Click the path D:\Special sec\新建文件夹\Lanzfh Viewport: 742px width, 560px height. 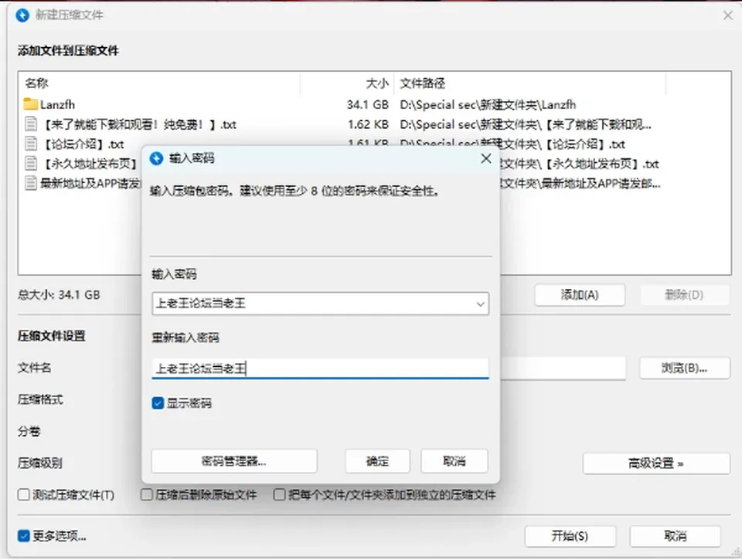(488, 104)
